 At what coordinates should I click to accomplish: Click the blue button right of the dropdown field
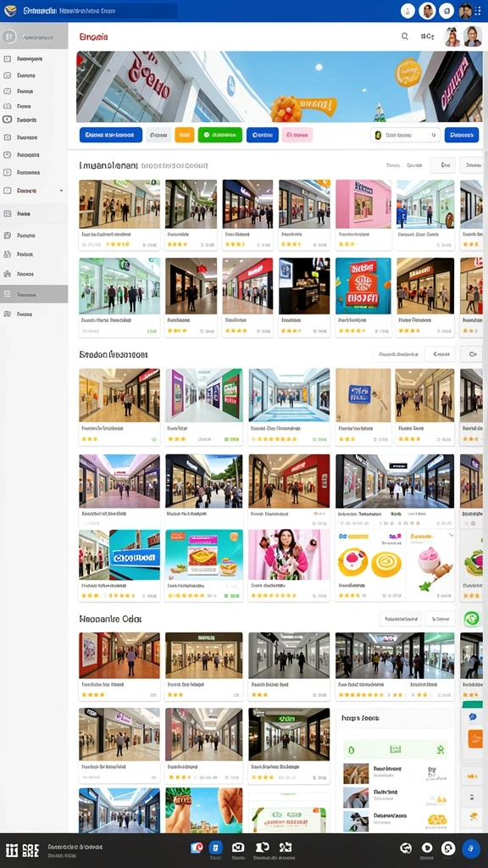point(462,135)
